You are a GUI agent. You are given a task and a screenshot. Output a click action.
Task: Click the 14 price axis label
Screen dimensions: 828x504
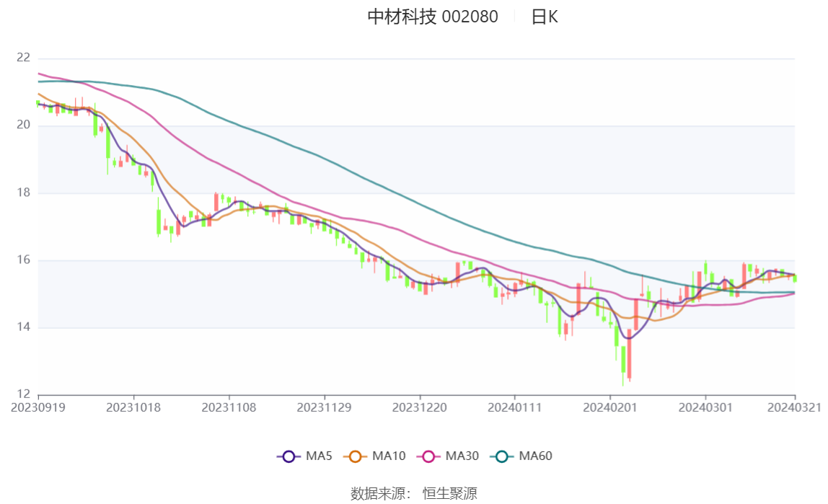point(23,327)
